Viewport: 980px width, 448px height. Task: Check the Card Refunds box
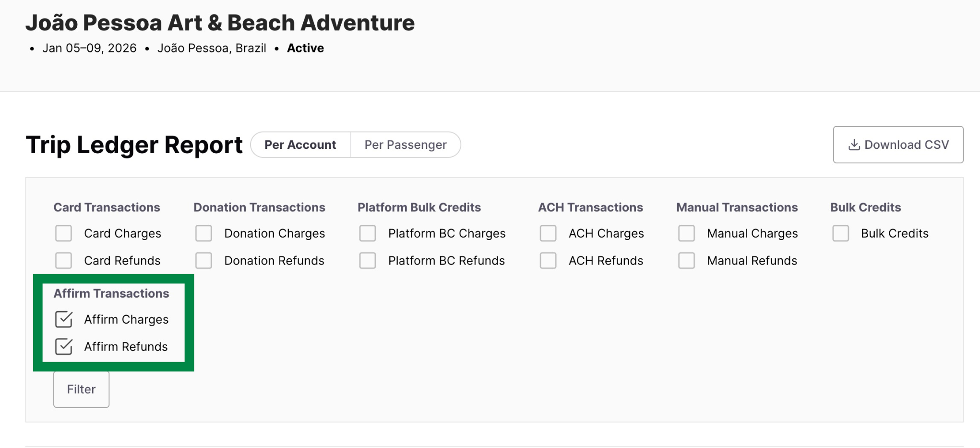tap(64, 261)
